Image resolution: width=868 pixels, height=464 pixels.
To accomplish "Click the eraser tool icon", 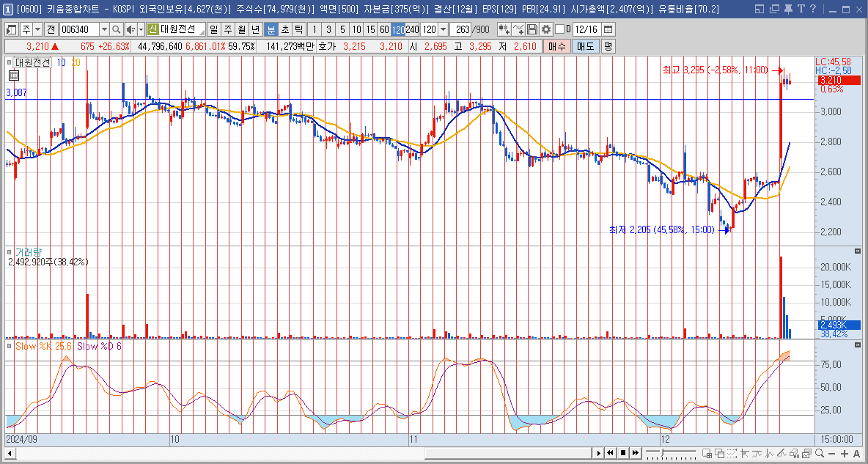I will point(795,453).
